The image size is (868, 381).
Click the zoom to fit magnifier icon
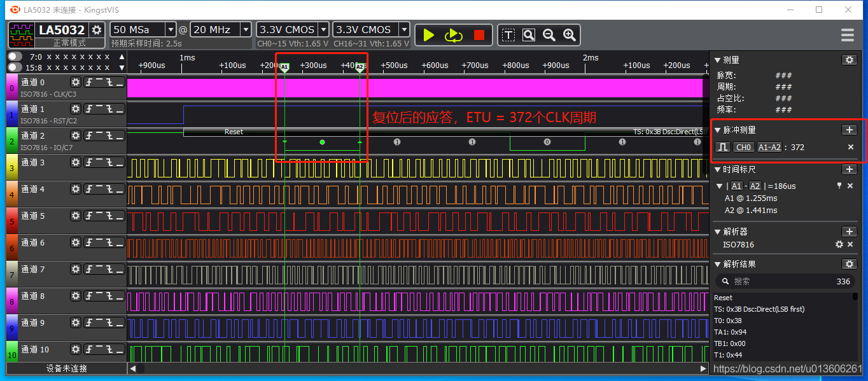pyautogui.click(x=529, y=36)
